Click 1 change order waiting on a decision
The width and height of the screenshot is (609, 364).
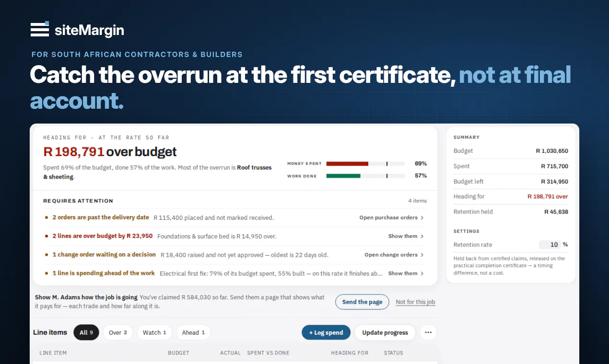point(104,255)
